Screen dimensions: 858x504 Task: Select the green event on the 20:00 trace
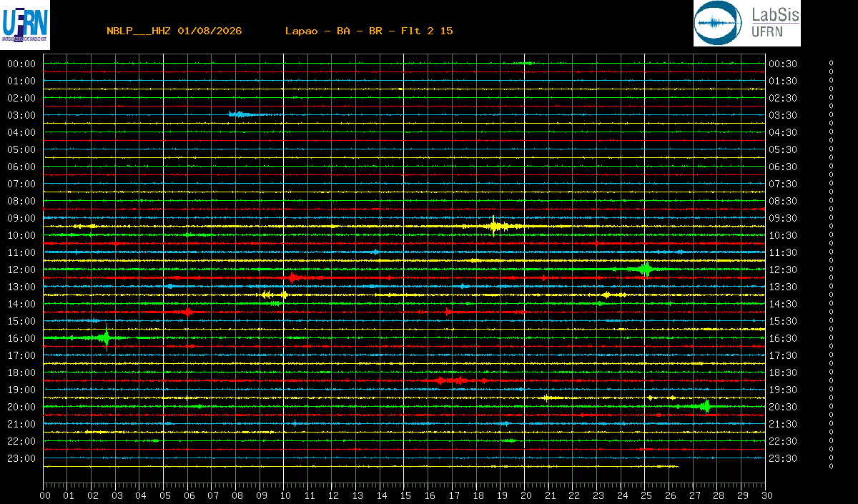point(704,406)
